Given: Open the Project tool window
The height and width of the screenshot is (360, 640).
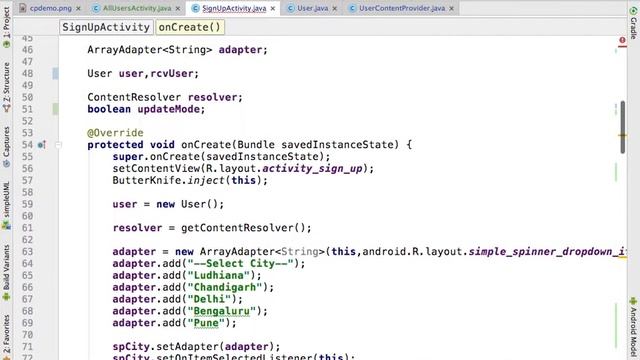Looking at the screenshot, I should click(6, 27).
